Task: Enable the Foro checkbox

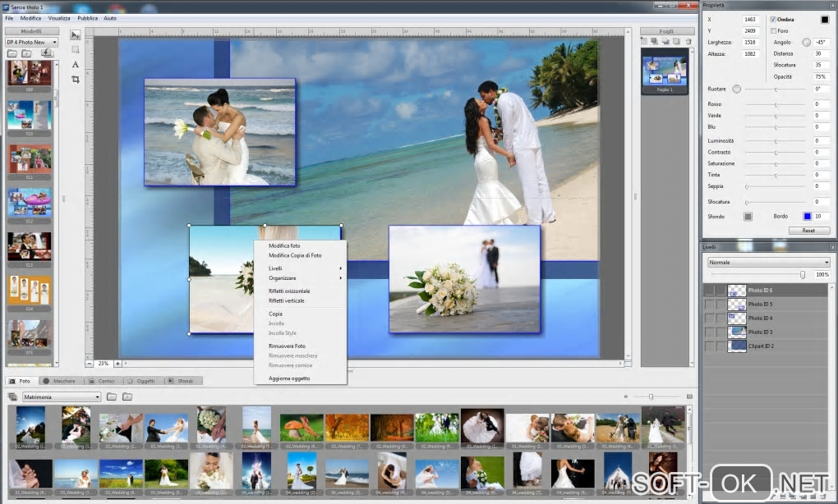Action: pos(772,30)
